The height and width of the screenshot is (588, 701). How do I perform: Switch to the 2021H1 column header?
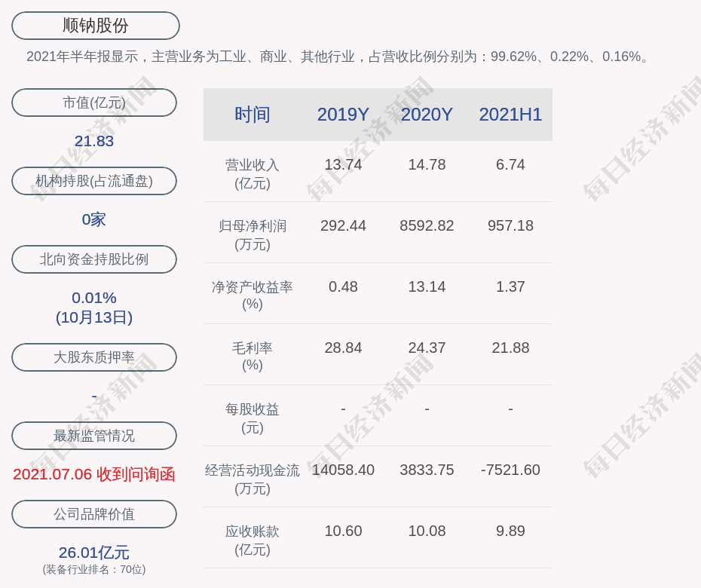pyautogui.click(x=510, y=115)
